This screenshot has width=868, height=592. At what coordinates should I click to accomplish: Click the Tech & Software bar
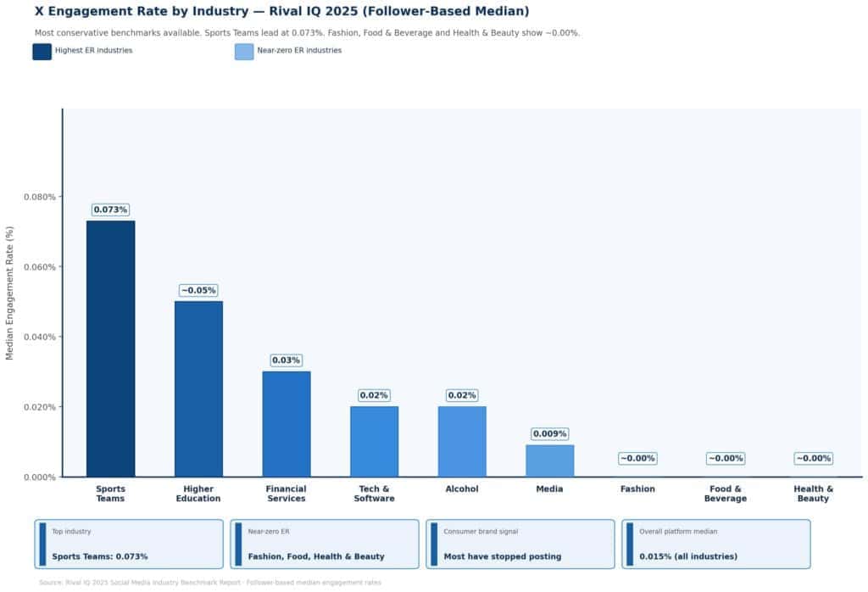(x=374, y=441)
